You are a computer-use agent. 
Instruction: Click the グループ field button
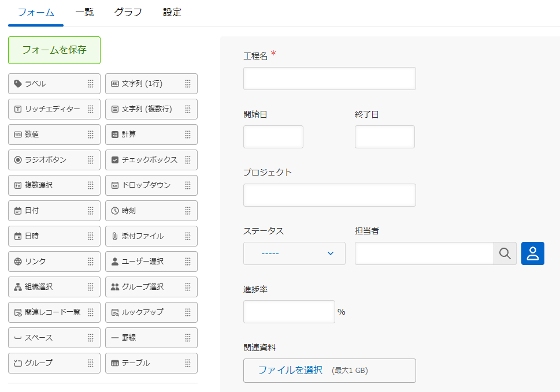(x=54, y=363)
